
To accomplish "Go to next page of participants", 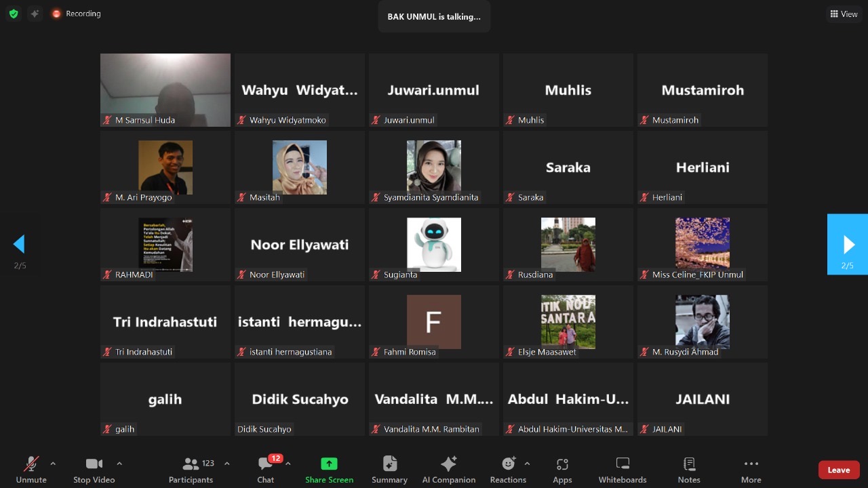I will [848, 244].
